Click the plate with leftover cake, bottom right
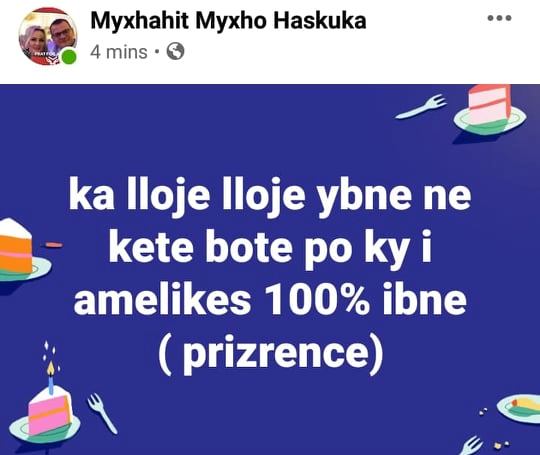This screenshot has height=455, width=540. [x=519, y=409]
